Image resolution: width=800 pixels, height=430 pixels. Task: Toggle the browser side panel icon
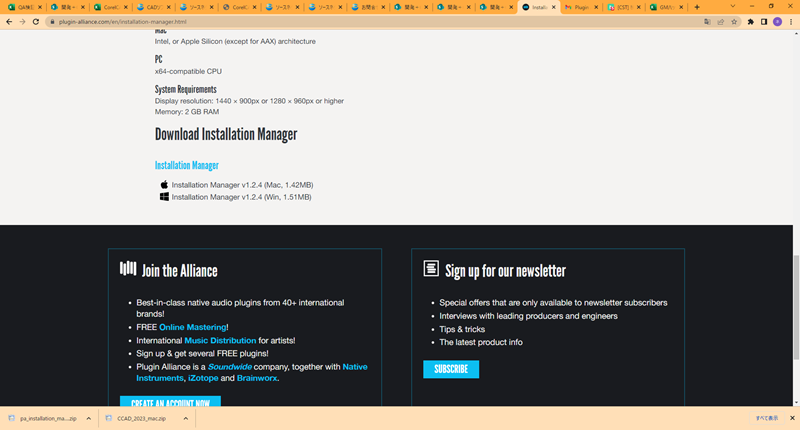tap(764, 22)
